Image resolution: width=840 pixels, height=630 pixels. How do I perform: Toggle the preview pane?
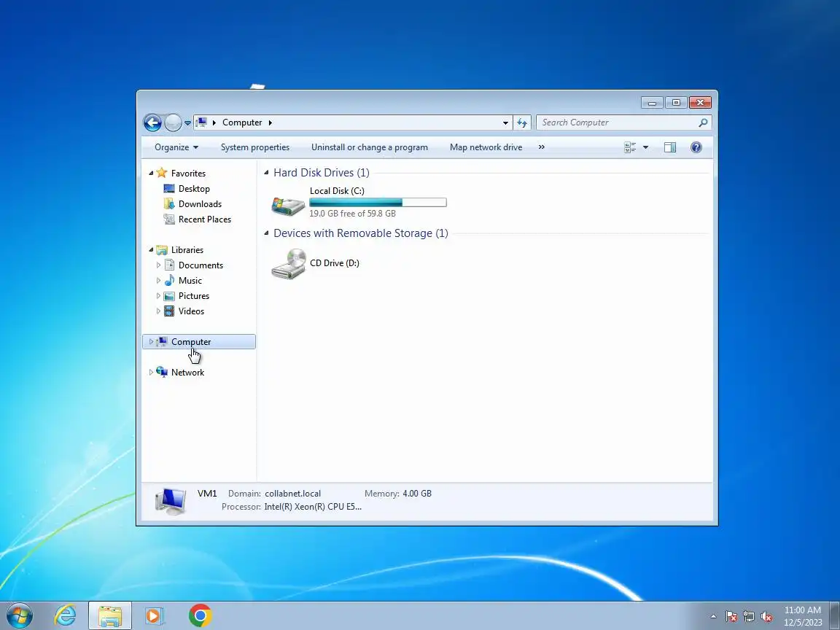pos(669,147)
